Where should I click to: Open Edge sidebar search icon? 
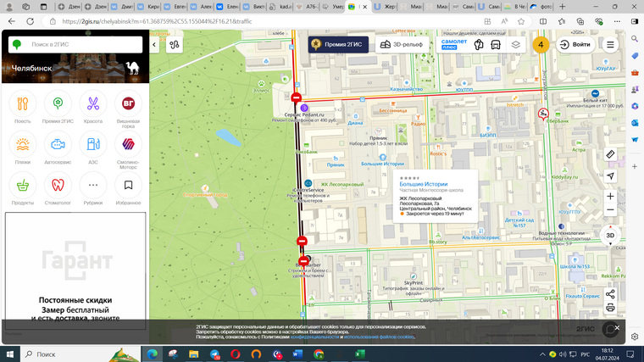pyautogui.click(x=635, y=39)
